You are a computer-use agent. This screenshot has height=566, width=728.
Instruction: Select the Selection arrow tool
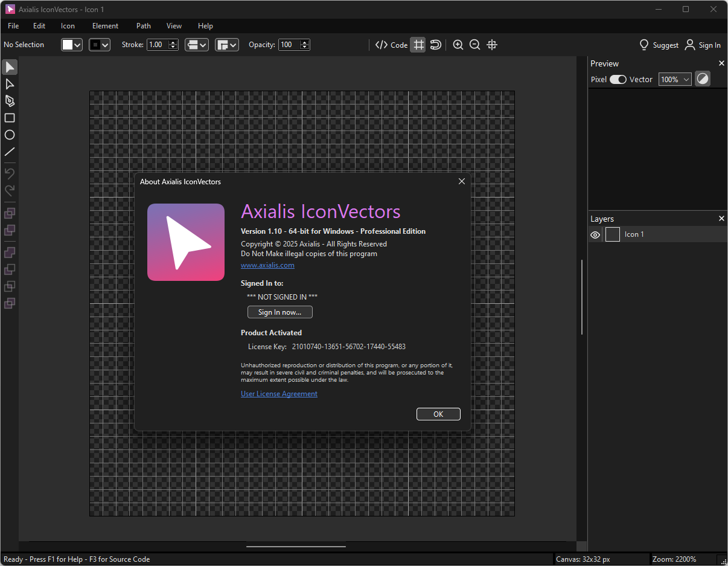click(x=10, y=67)
